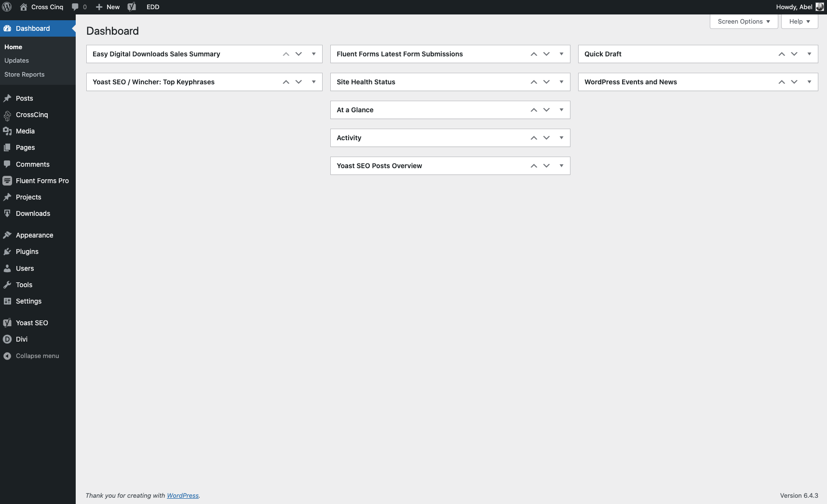
Task: Click Version 6.4.3 footer text
Action: click(x=799, y=495)
